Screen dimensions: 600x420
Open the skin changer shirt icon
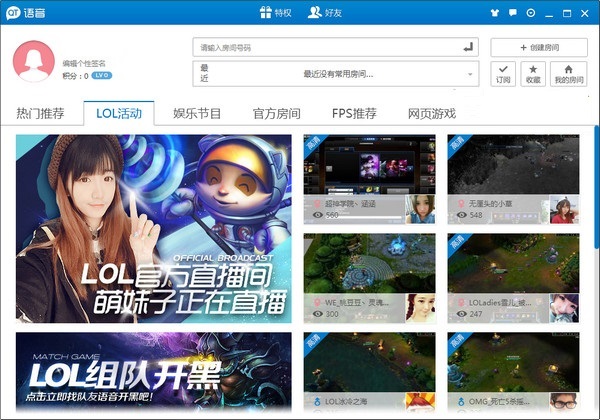(495, 13)
